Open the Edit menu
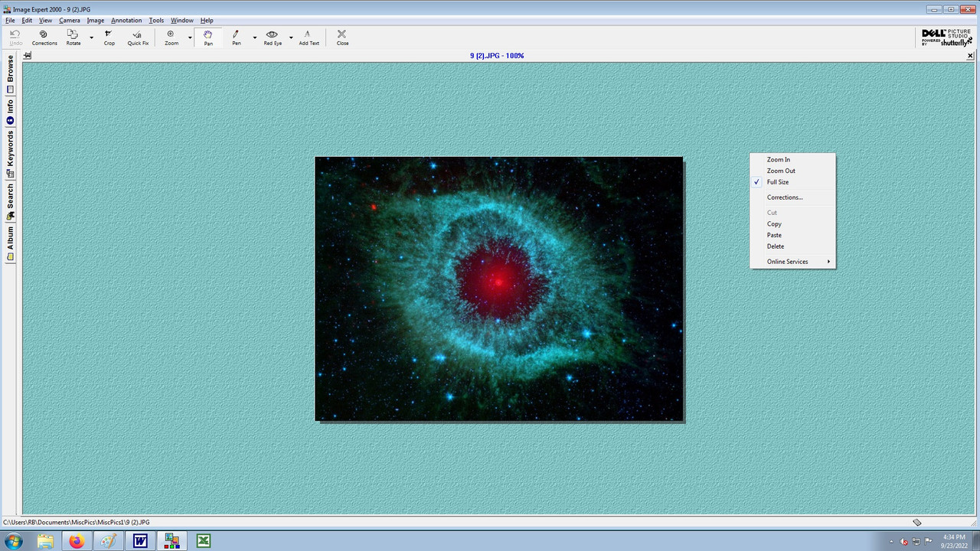Viewport: 980px width, 551px height. tap(27, 21)
